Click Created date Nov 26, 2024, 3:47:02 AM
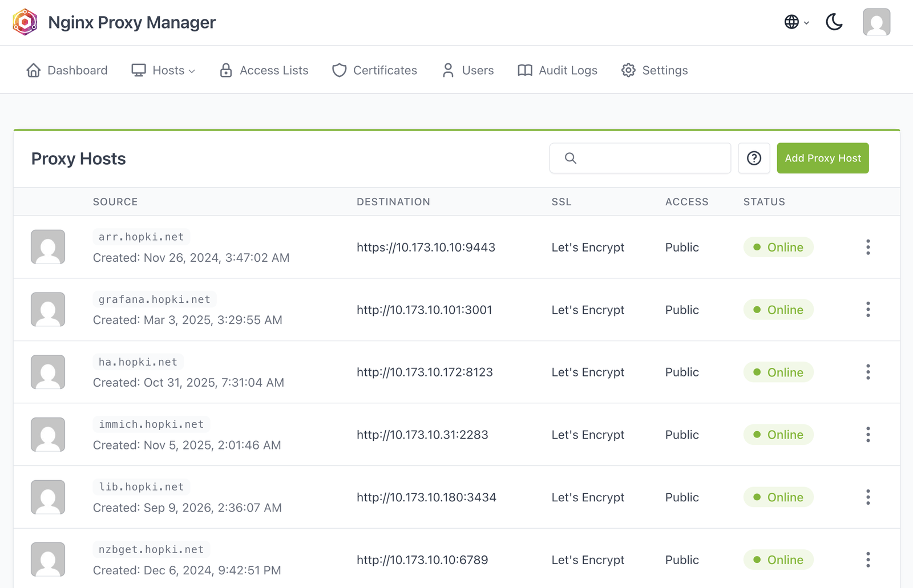Image resolution: width=913 pixels, height=588 pixels. coord(191,258)
